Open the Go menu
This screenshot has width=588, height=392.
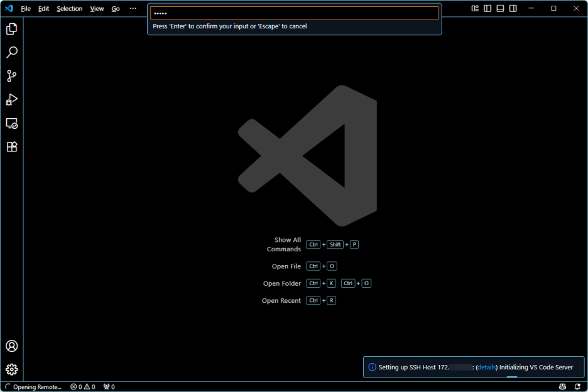pos(116,8)
